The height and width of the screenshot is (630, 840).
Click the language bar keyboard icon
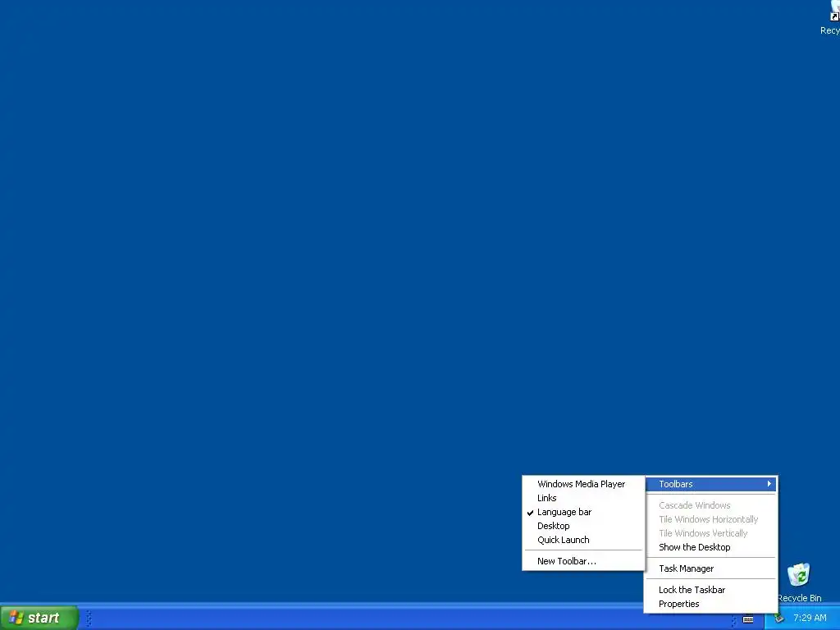pyautogui.click(x=748, y=619)
